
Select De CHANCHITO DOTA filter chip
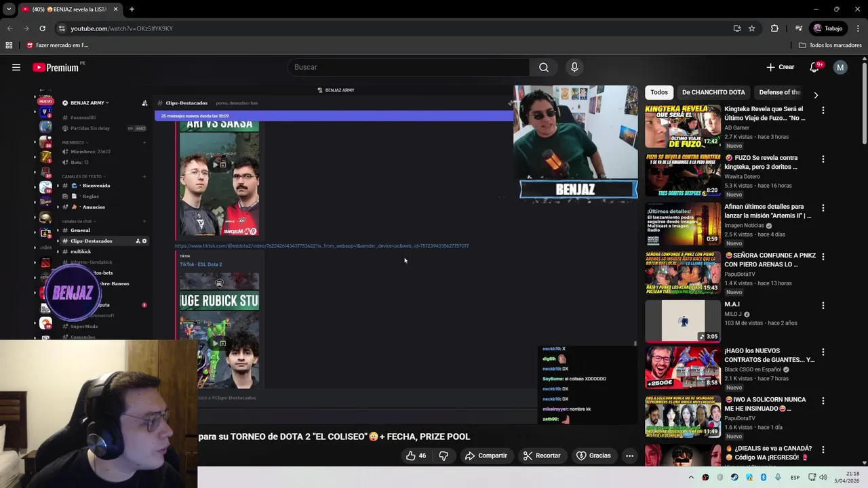point(713,92)
